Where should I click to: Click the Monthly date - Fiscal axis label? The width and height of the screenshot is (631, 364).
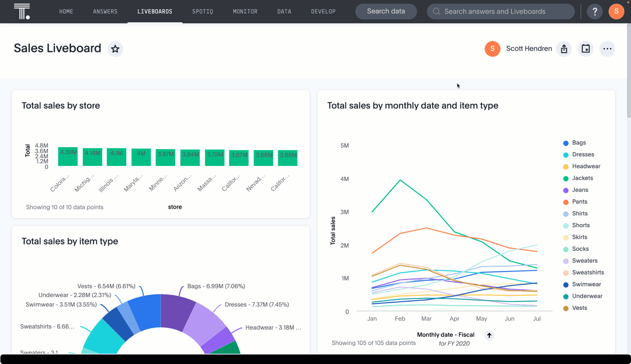pos(446,335)
